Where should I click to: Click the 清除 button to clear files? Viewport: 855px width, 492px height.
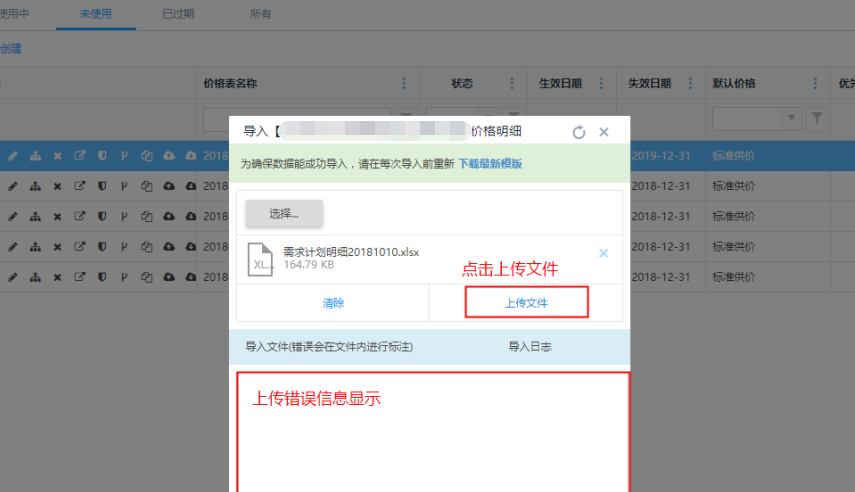pos(333,303)
